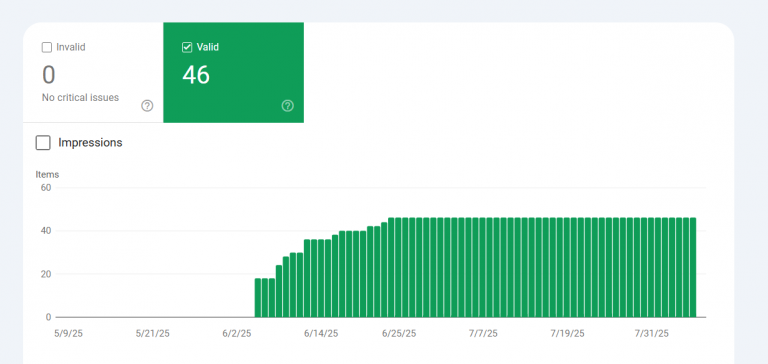Click the bar above the 7/31/25 label
Image resolution: width=768 pixels, height=364 pixels.
click(651, 267)
